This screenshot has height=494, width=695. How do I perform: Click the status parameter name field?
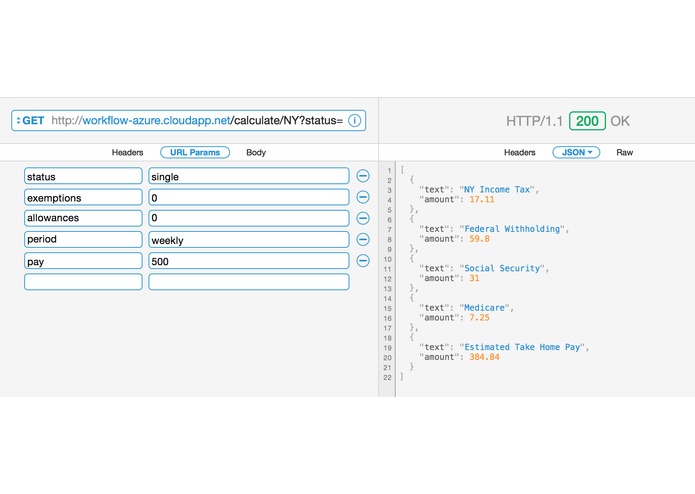[x=83, y=176]
